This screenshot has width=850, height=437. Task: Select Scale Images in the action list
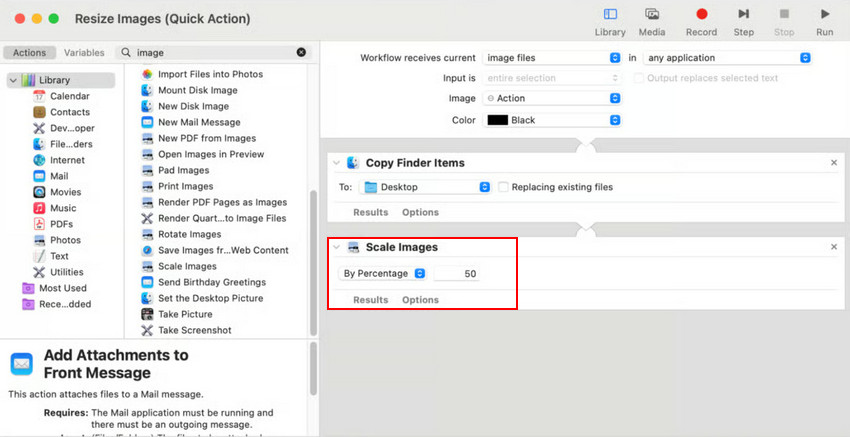pos(179,266)
